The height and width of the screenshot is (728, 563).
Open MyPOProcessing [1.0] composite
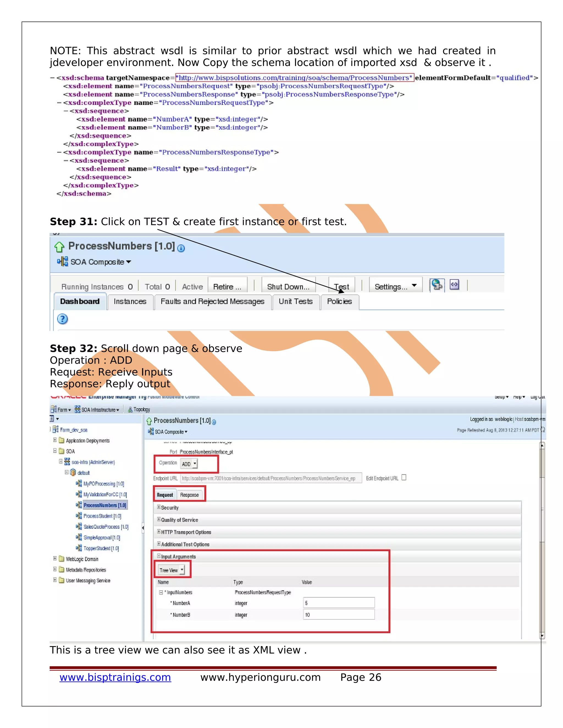[104, 484]
